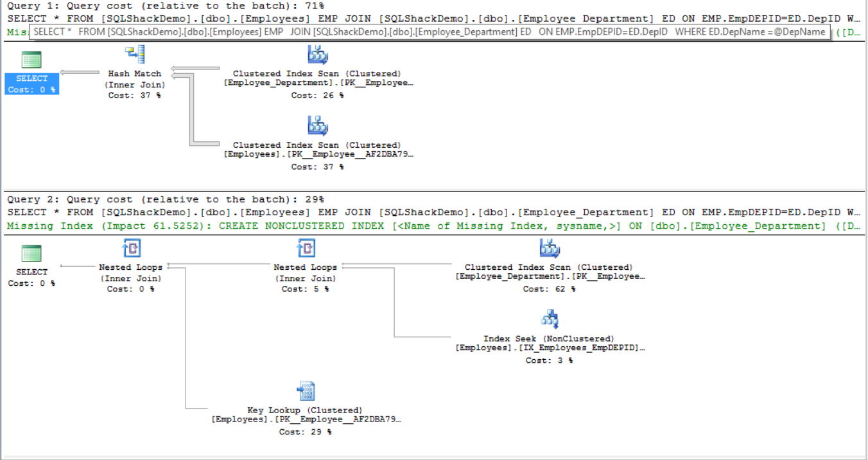This screenshot has width=868, height=460.
Task: Click the Key Lookup (Clustered) icon
Action: [x=306, y=391]
